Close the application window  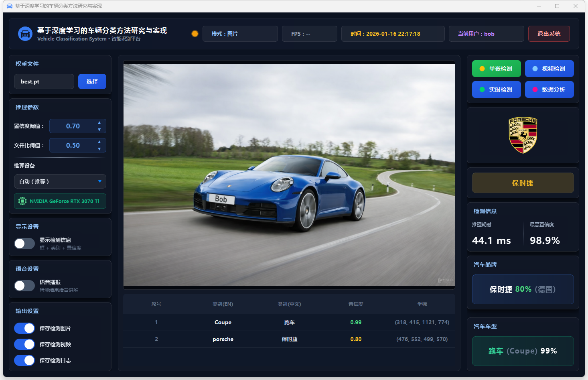click(x=576, y=6)
